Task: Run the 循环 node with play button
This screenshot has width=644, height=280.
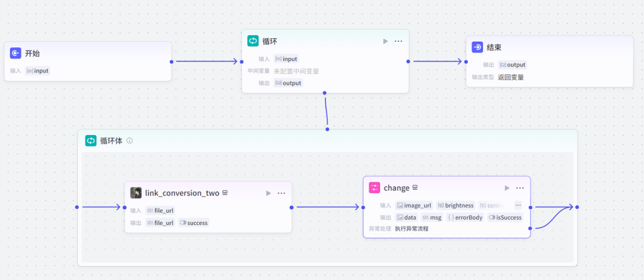Action: pos(385,41)
